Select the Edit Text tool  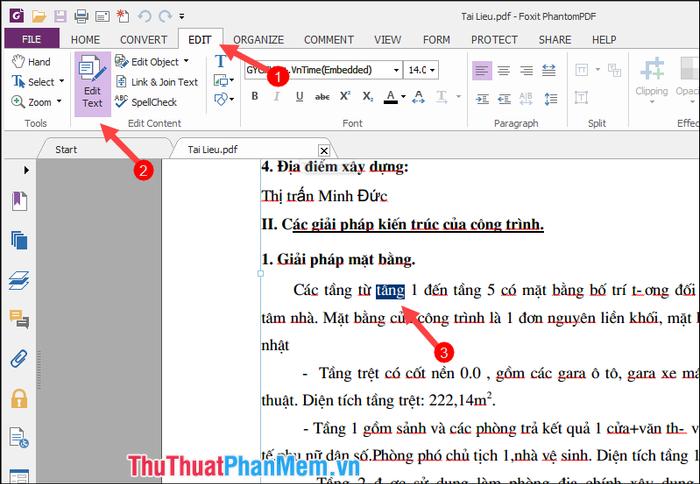[x=92, y=84]
